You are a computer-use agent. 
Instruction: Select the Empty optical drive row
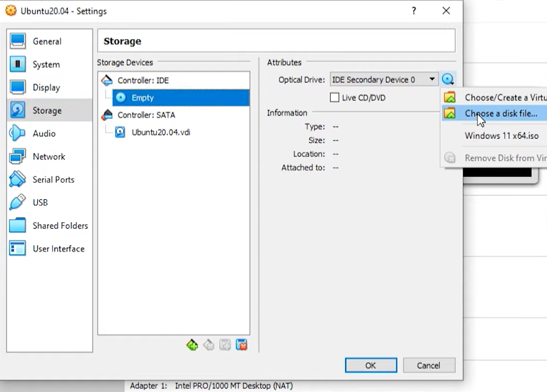[x=181, y=98]
